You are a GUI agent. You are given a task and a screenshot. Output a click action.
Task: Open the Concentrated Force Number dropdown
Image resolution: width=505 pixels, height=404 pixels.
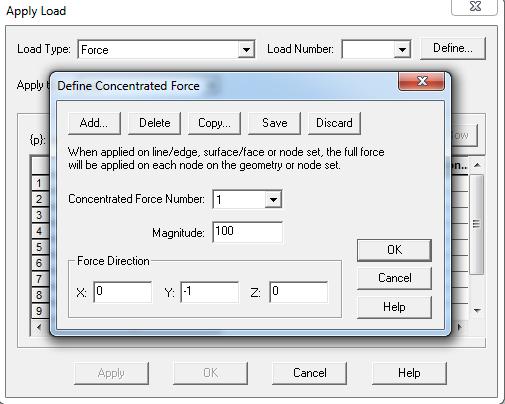tap(273, 200)
